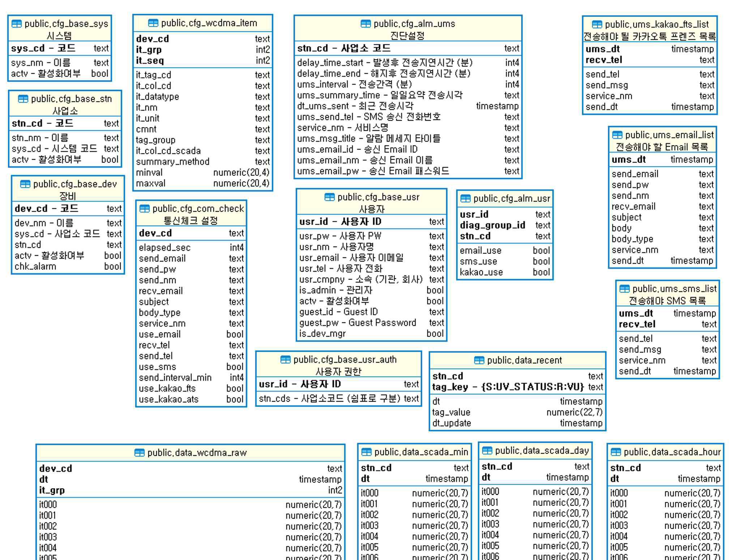
Task: Click stn_cd key in data_scada_hour
Action: (x=666, y=468)
